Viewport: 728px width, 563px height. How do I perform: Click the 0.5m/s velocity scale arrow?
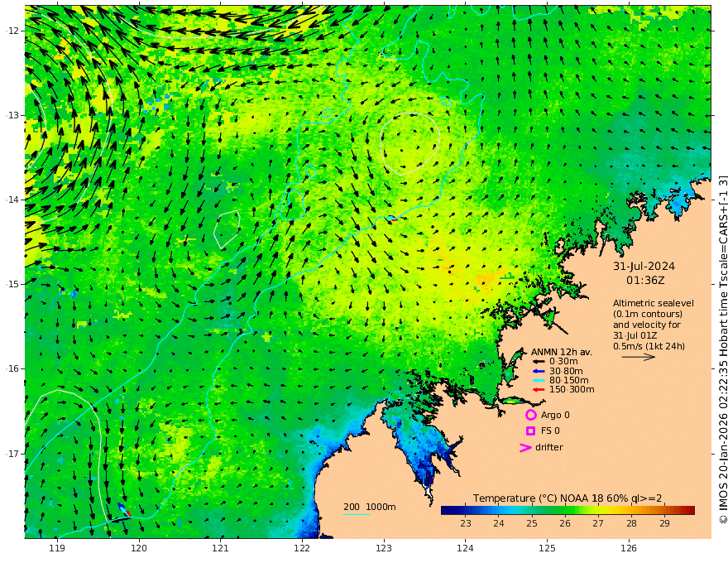click(x=639, y=357)
